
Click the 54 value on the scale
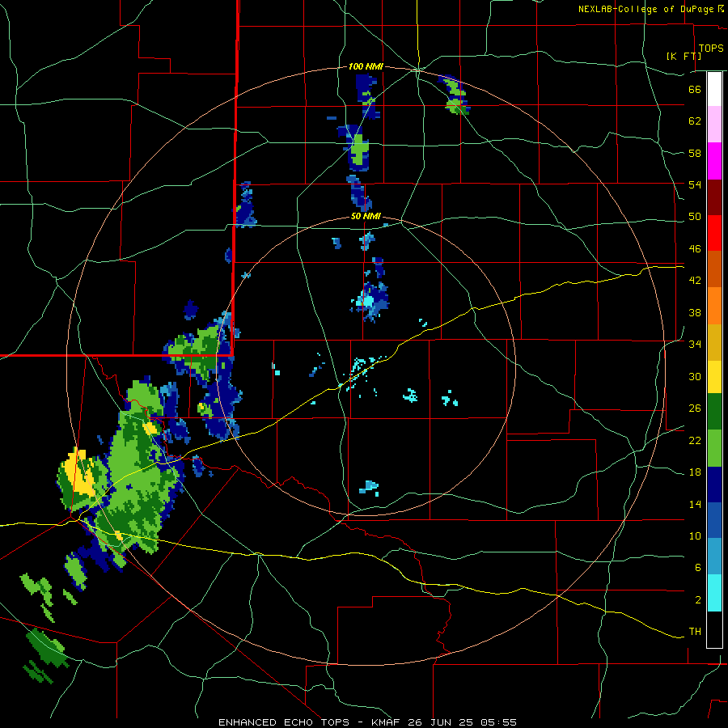[x=695, y=184]
